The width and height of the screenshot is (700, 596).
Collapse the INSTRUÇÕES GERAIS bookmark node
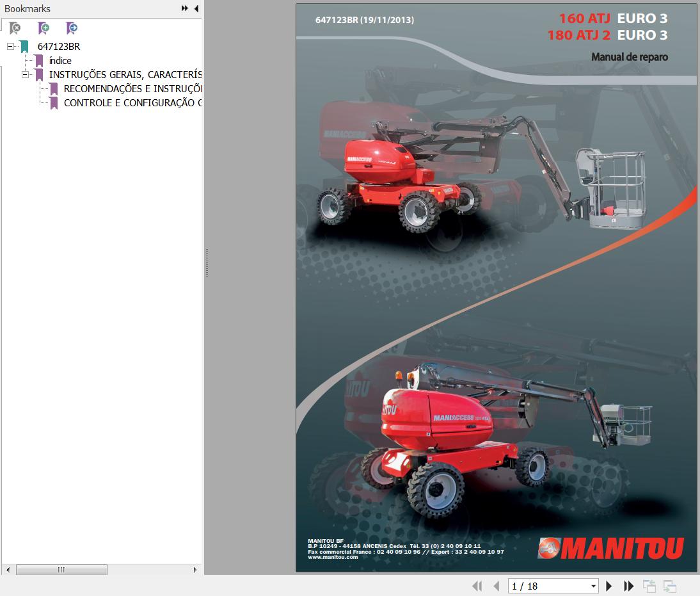25,75
